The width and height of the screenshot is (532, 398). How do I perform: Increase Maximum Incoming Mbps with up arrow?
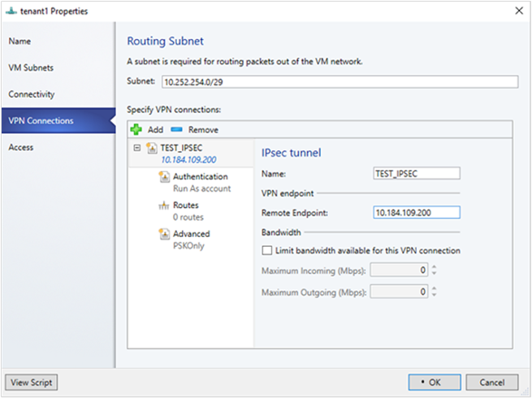point(435,266)
